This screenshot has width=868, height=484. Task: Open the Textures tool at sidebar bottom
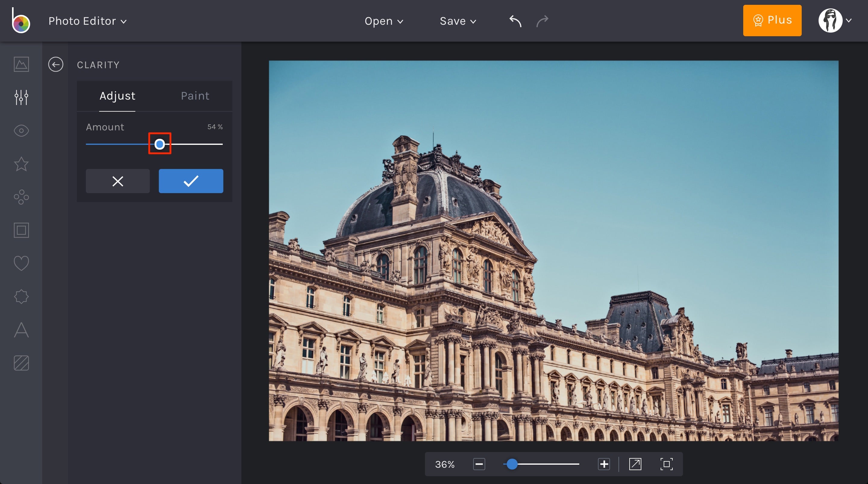[21, 363]
